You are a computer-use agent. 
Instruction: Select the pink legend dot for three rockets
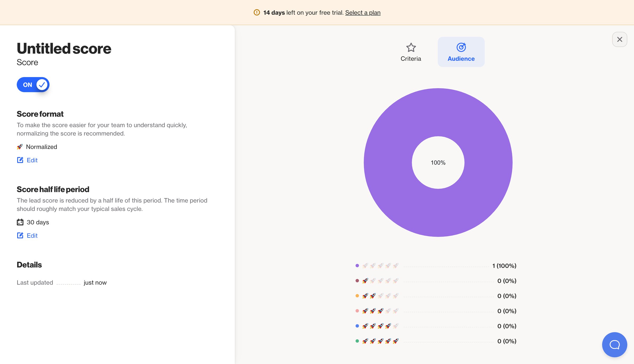pos(357,311)
